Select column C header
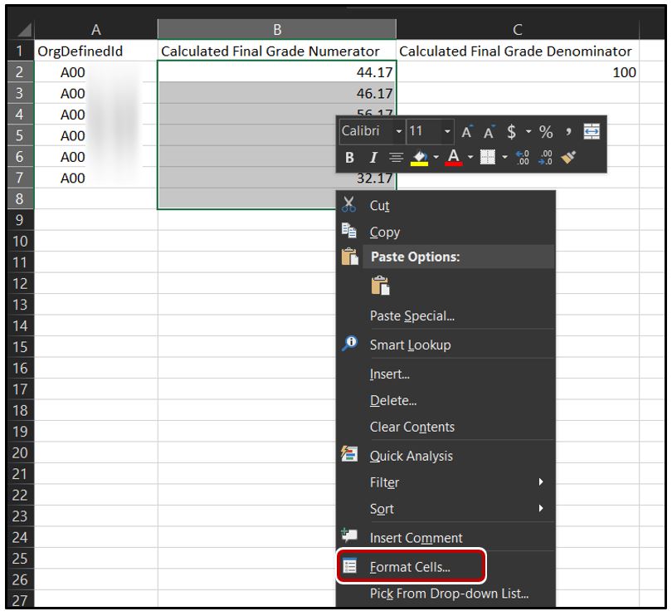 518,30
